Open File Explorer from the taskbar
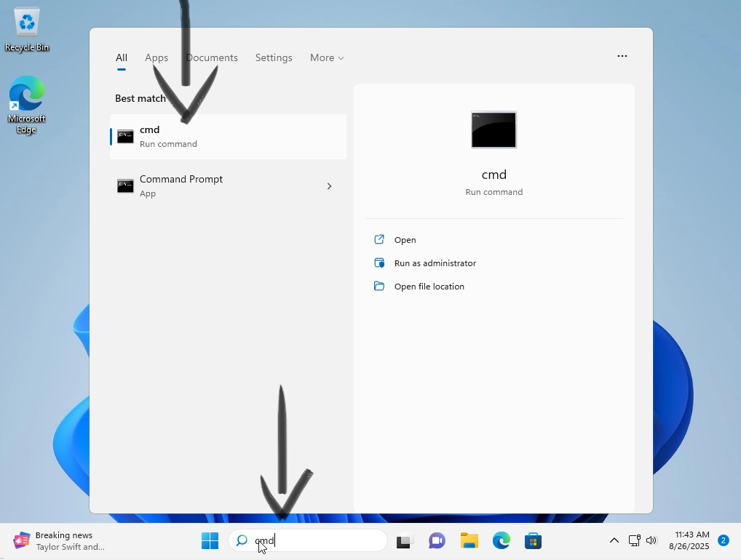 tap(469, 541)
